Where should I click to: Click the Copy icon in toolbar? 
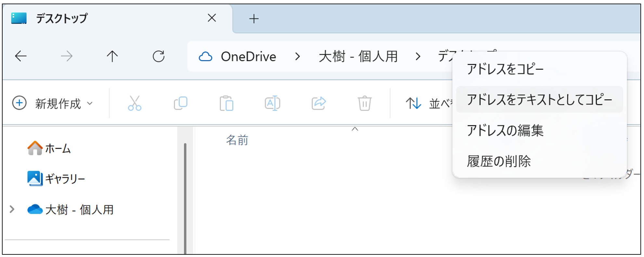pos(181,104)
